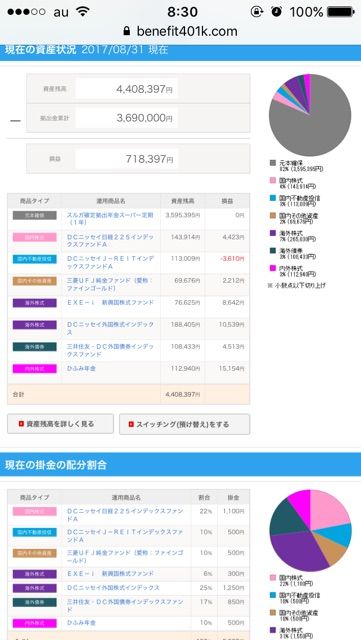Click the gray 元本確保 legend square
361x640 pixels.
point(272,163)
